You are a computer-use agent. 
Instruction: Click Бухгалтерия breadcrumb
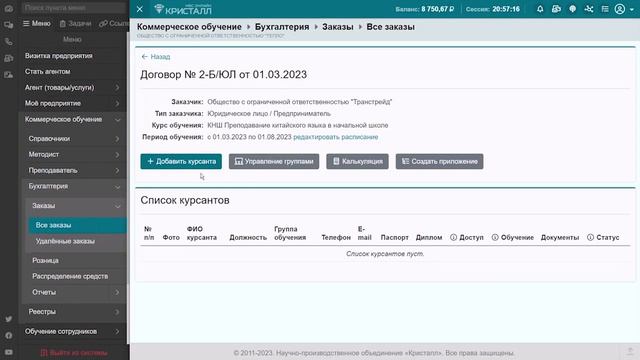(282, 27)
